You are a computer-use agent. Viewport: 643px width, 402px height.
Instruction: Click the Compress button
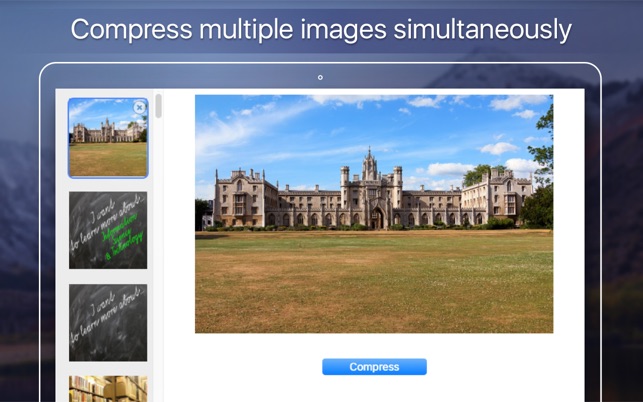coord(374,367)
